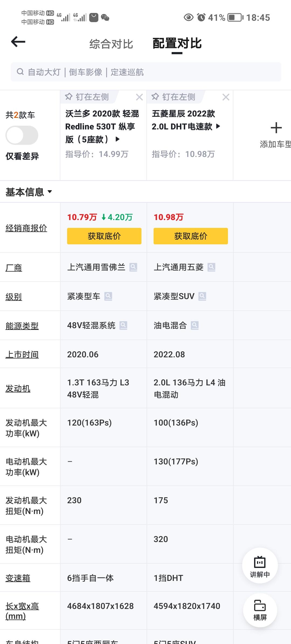This screenshot has height=644, width=291.
Task: Select the 配置对比 tab
Action: click(177, 43)
